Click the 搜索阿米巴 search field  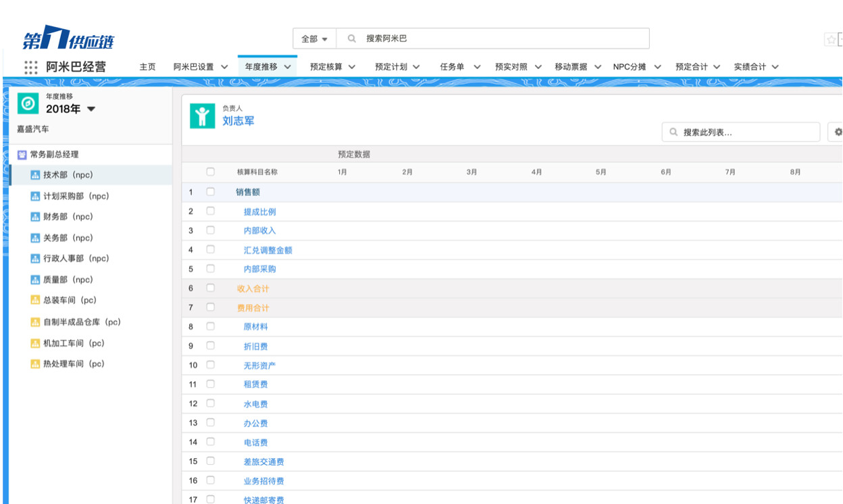coord(492,39)
